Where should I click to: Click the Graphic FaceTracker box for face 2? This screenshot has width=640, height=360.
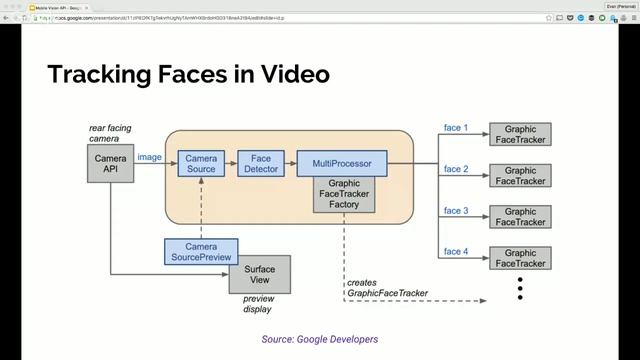pos(520,176)
